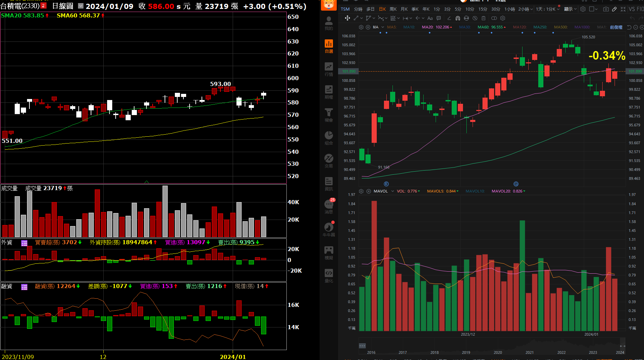Open the 期權 options sidebar icon

tap(329, 92)
